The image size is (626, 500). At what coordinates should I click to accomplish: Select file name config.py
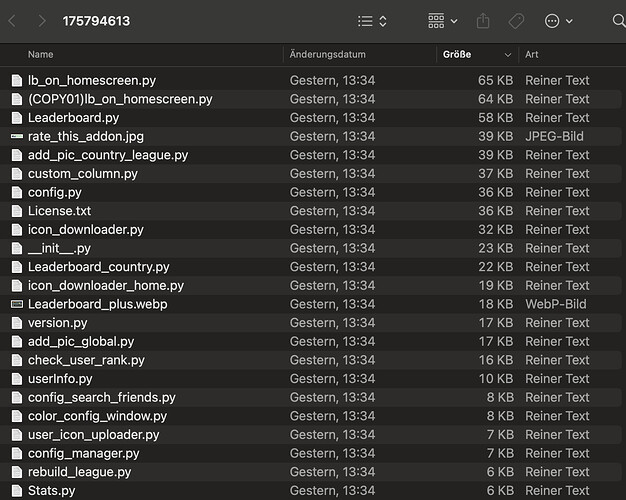(x=55, y=192)
